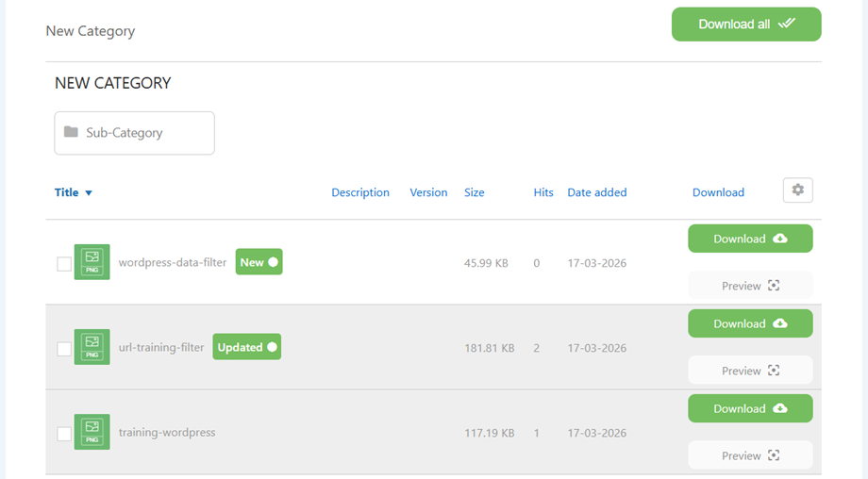This screenshot has height=479, width=868.
Task: Tick the url-training-filter checkbox
Action: pos(64,349)
